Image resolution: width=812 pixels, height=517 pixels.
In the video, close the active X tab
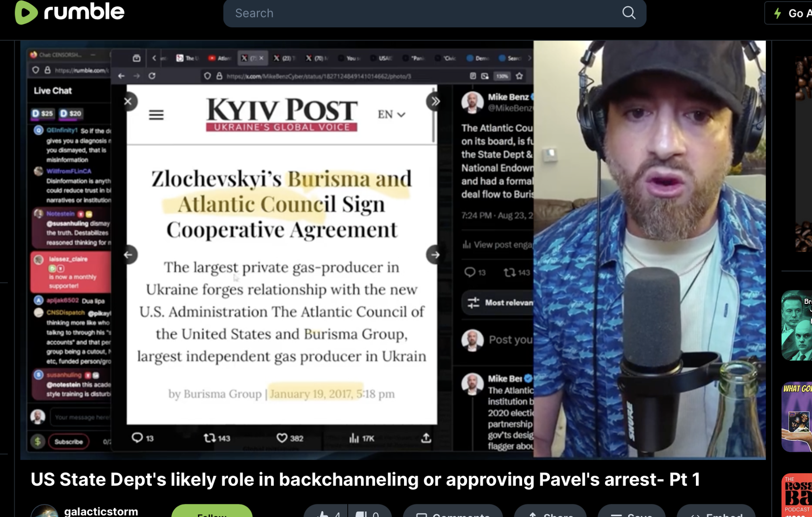click(261, 58)
